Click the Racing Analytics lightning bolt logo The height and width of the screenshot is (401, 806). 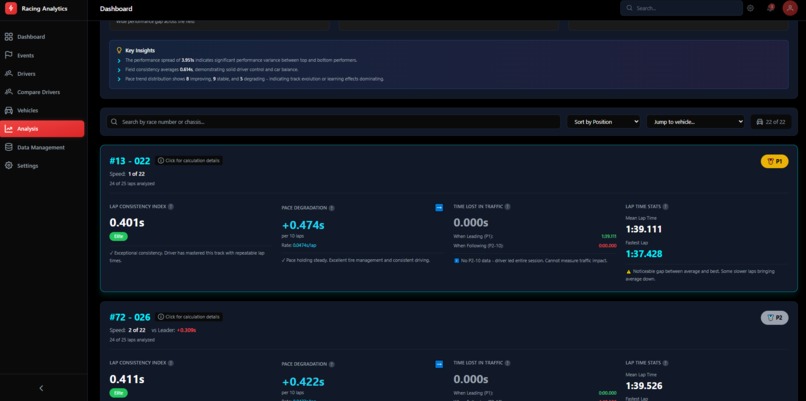[11, 8]
